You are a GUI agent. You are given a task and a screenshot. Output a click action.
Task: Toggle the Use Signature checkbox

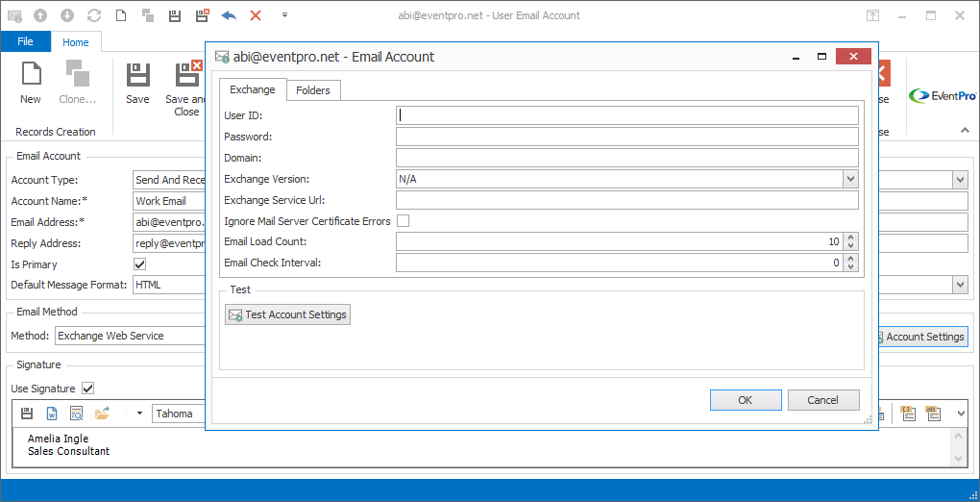coord(88,389)
